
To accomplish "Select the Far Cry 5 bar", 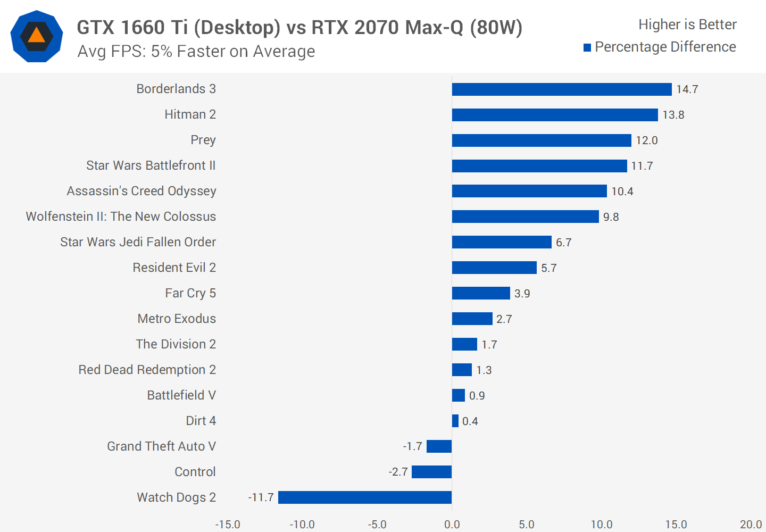I will pos(480,293).
